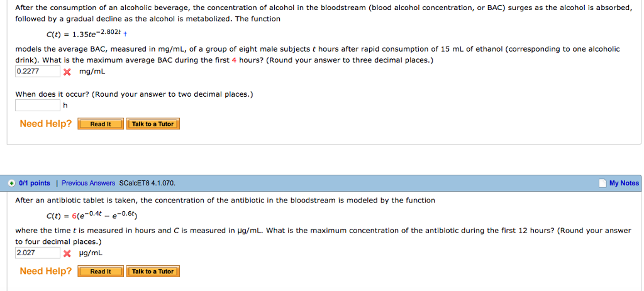
Task: Click the red X beside the 0.2277 answer
Action: point(67,72)
